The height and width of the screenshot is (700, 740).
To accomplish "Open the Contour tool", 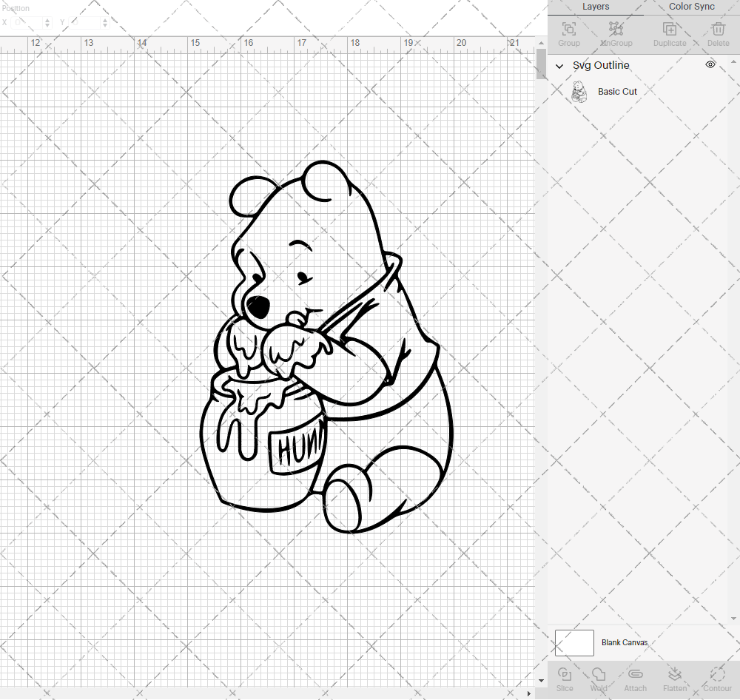I will tap(716, 676).
